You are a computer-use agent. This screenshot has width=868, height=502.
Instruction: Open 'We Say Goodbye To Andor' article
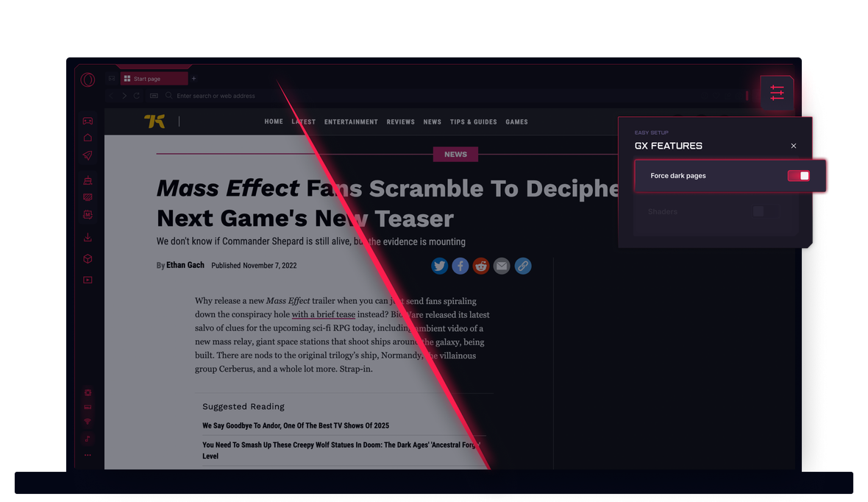pos(296,425)
